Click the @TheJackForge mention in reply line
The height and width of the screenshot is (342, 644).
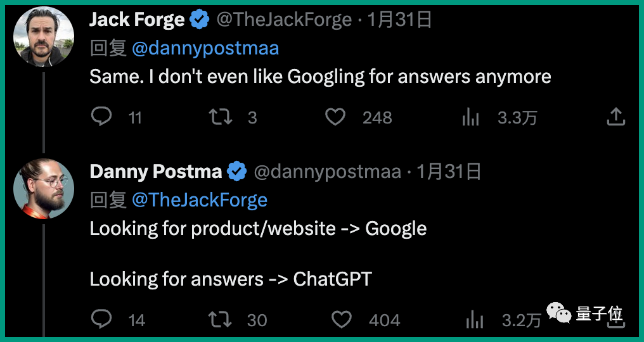200,200
